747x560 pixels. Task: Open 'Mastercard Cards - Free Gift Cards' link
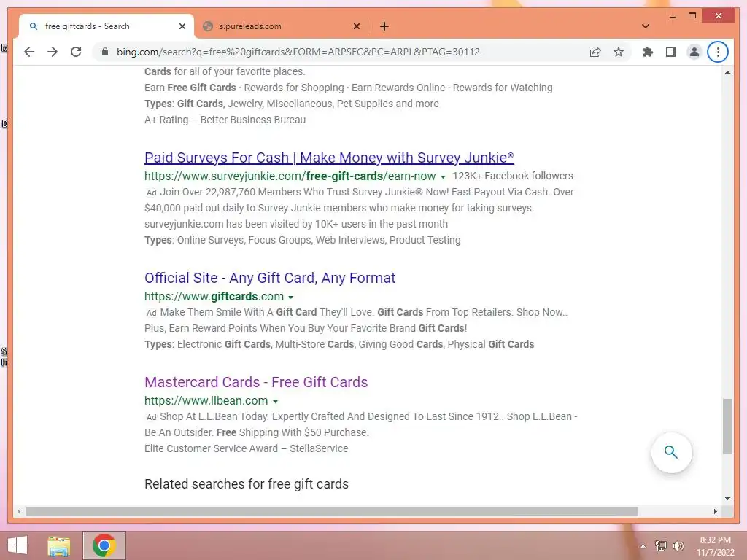(256, 382)
